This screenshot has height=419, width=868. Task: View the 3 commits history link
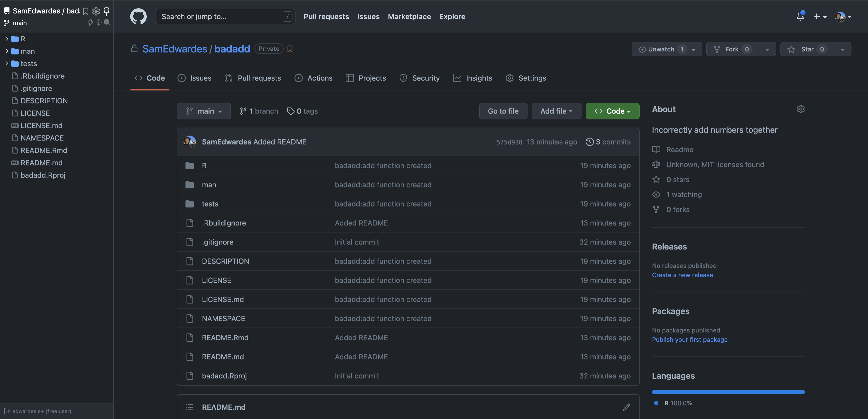(x=608, y=142)
